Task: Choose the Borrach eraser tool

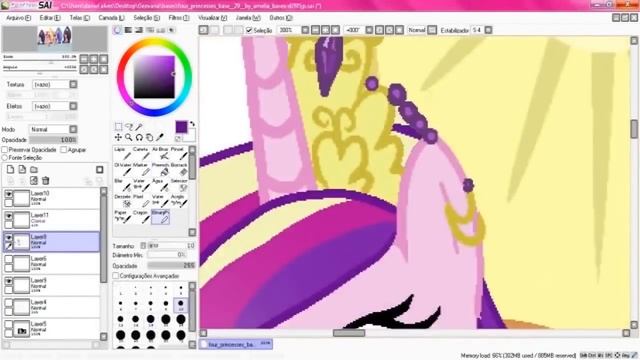Action: coord(179,170)
